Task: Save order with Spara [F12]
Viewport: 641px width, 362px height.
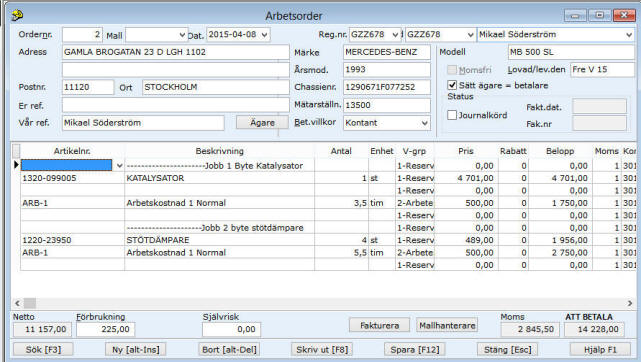Action: 415,350
